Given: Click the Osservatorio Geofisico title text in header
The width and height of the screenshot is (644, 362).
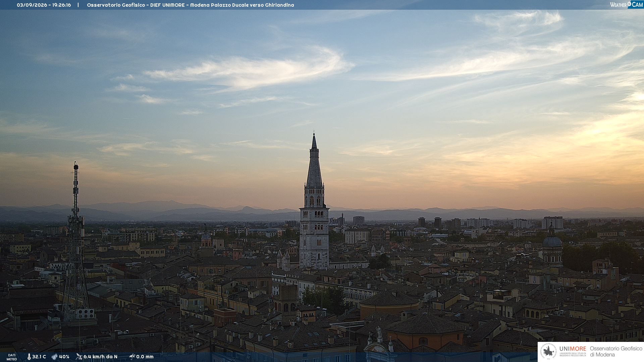Looking at the screenshot, I should point(116,5).
